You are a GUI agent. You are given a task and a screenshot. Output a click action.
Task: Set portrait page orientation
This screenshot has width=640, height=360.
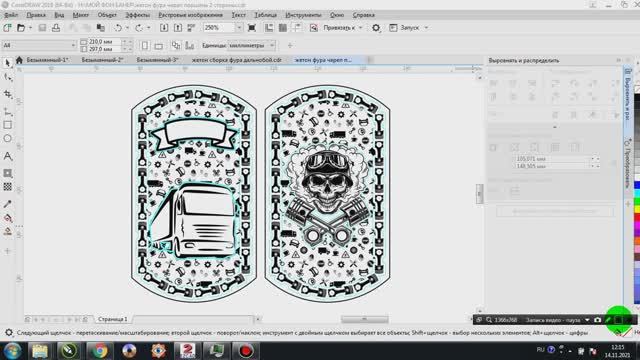point(144,45)
